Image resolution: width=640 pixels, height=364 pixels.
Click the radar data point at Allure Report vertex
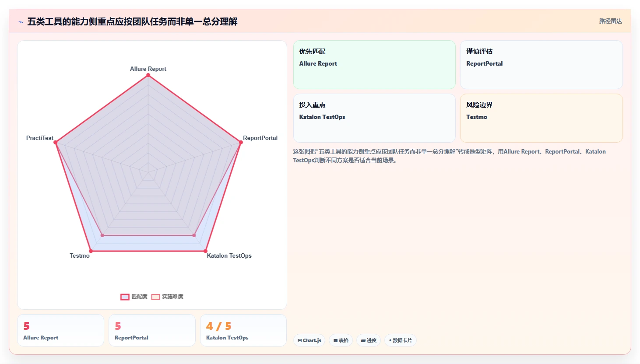click(148, 75)
